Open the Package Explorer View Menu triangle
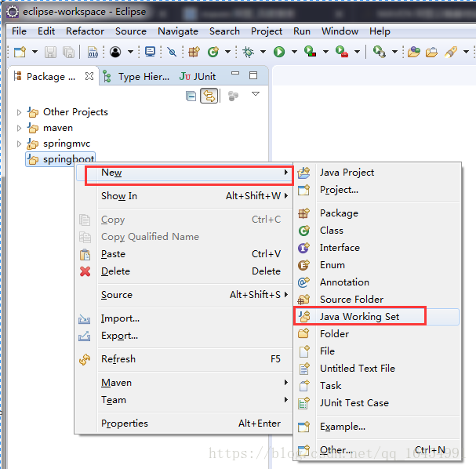The image size is (476, 469). (256, 94)
